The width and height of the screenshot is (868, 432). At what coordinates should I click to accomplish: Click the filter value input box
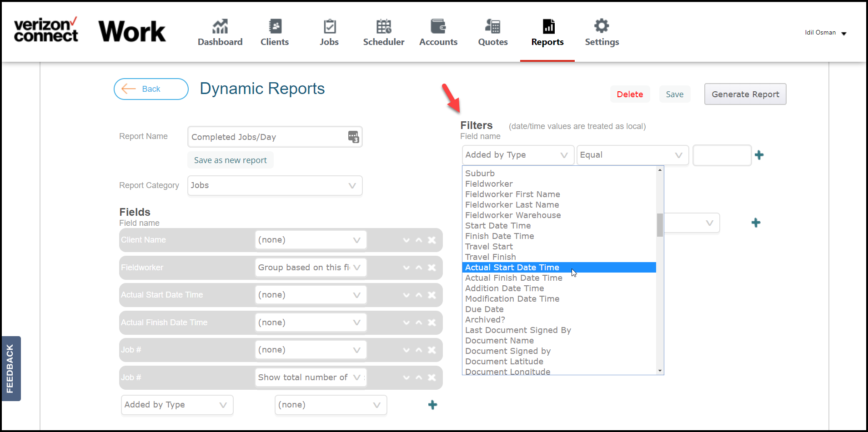point(722,155)
